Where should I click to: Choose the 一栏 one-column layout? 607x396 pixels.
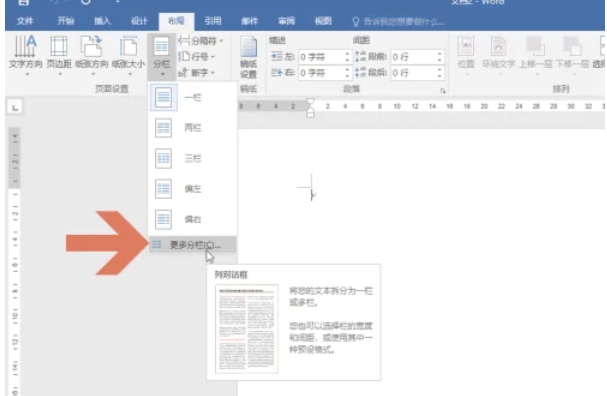(193, 97)
